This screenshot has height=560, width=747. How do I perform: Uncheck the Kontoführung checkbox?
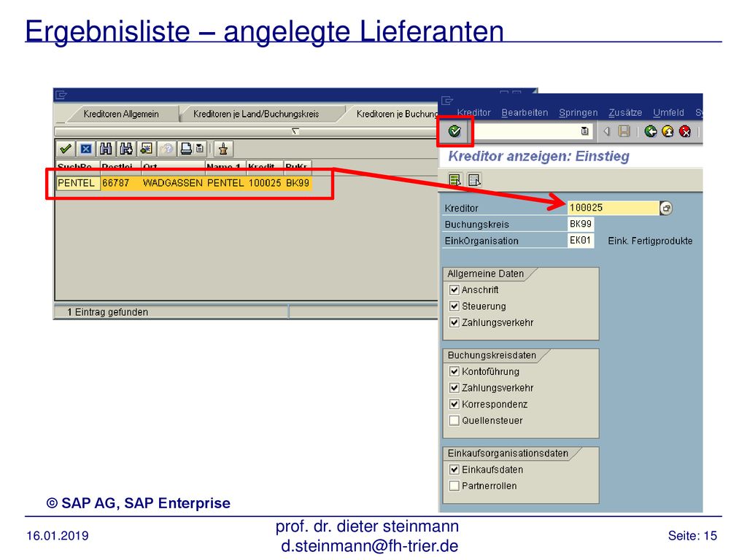coord(454,371)
